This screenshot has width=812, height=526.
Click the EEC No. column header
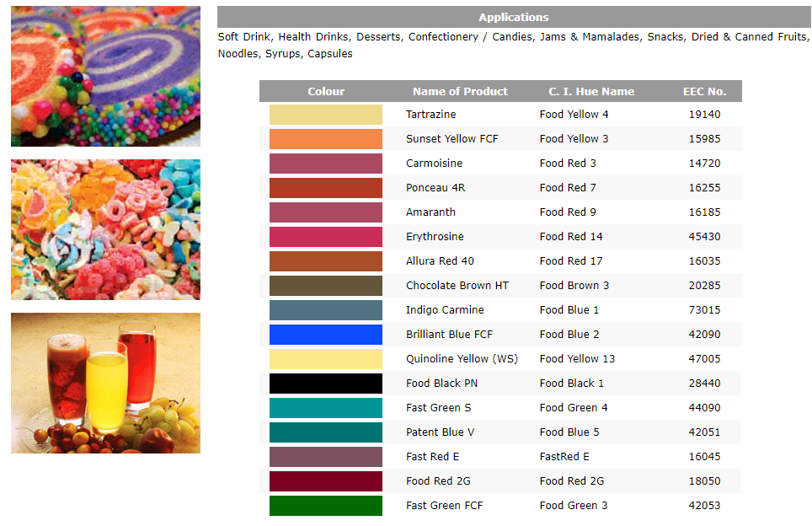[x=704, y=91]
